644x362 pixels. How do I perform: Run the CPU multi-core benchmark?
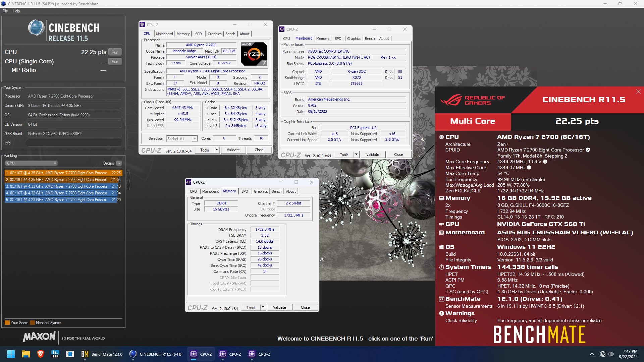point(115,52)
